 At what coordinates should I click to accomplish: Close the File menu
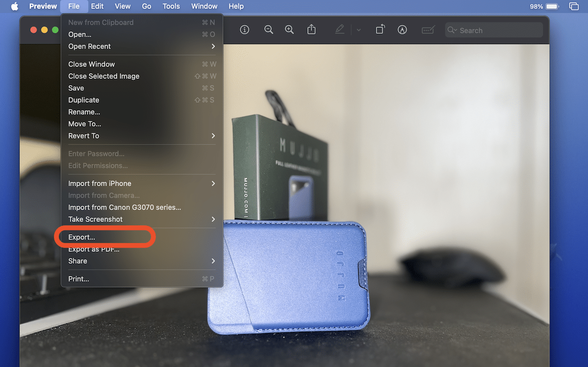tap(74, 6)
